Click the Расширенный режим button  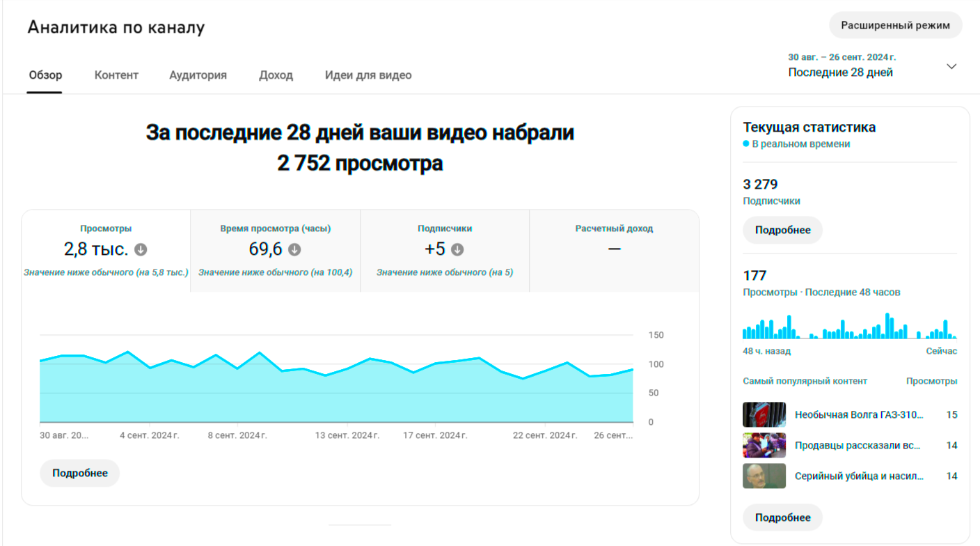[895, 25]
